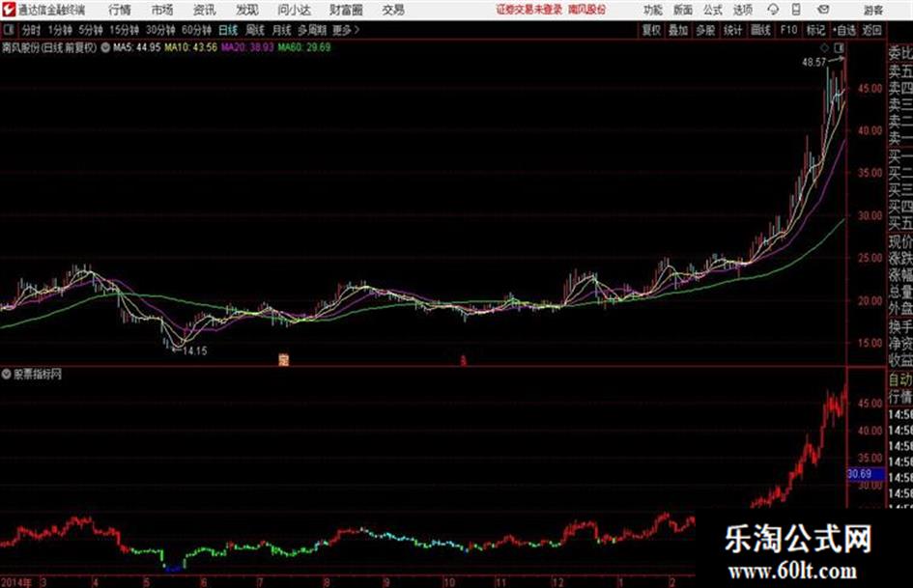This screenshot has height=588, width=913.
Task: Select the 月线 monthly period tab
Action: pyautogui.click(x=281, y=30)
